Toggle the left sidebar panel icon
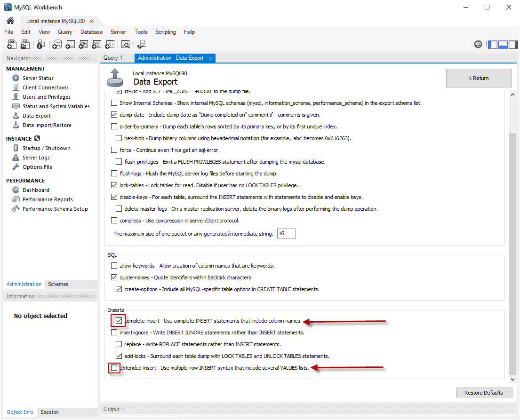The image size is (520, 420). pos(493,44)
